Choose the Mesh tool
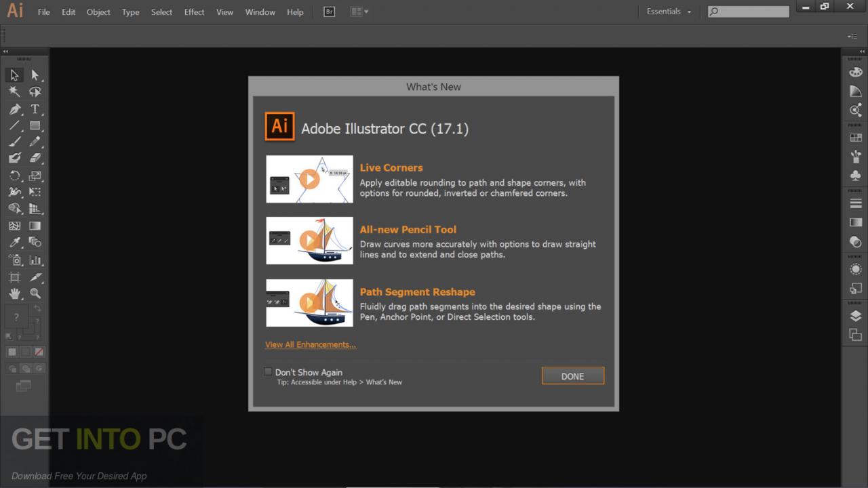This screenshot has height=488, width=868. (14, 226)
